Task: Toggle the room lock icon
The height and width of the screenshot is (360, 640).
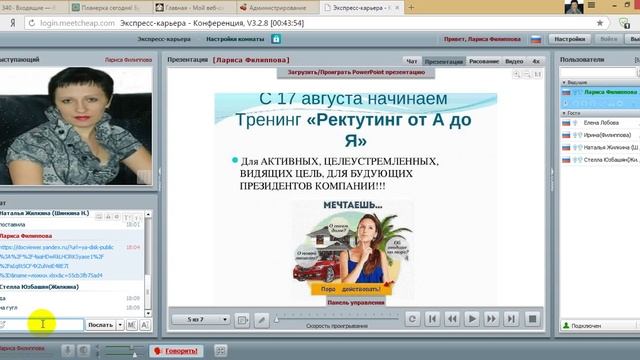Action: [276, 39]
